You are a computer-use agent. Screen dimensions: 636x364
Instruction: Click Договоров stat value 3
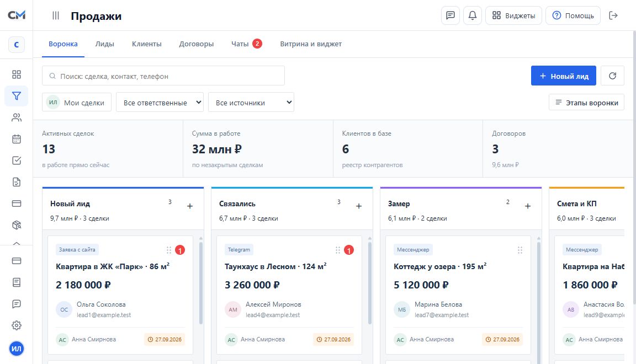495,149
